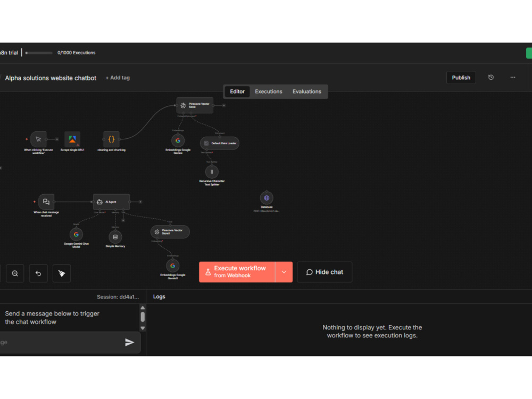
Task: Focus the chat message input field
Action: pyautogui.click(x=61, y=342)
